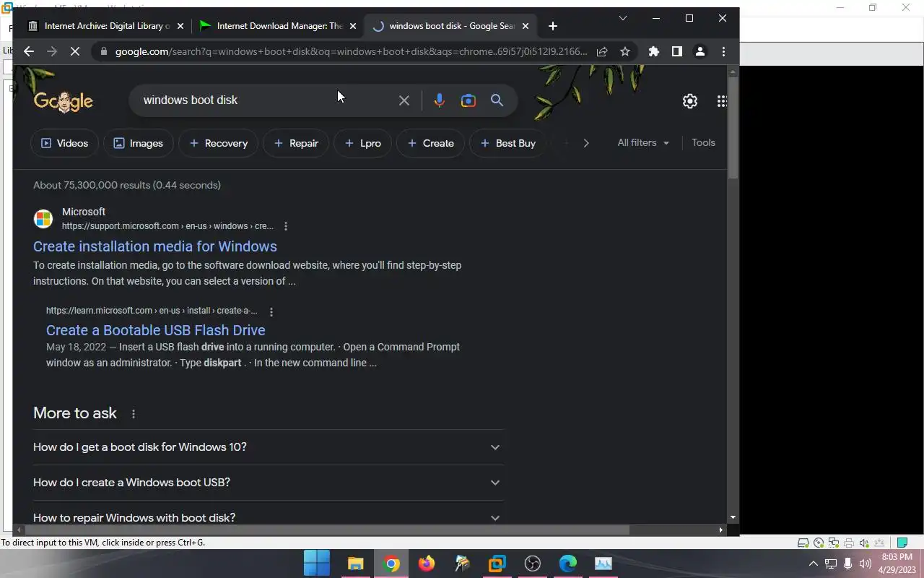Click the microphone icon in system tray
The image size is (924, 578).
pyautogui.click(x=848, y=564)
